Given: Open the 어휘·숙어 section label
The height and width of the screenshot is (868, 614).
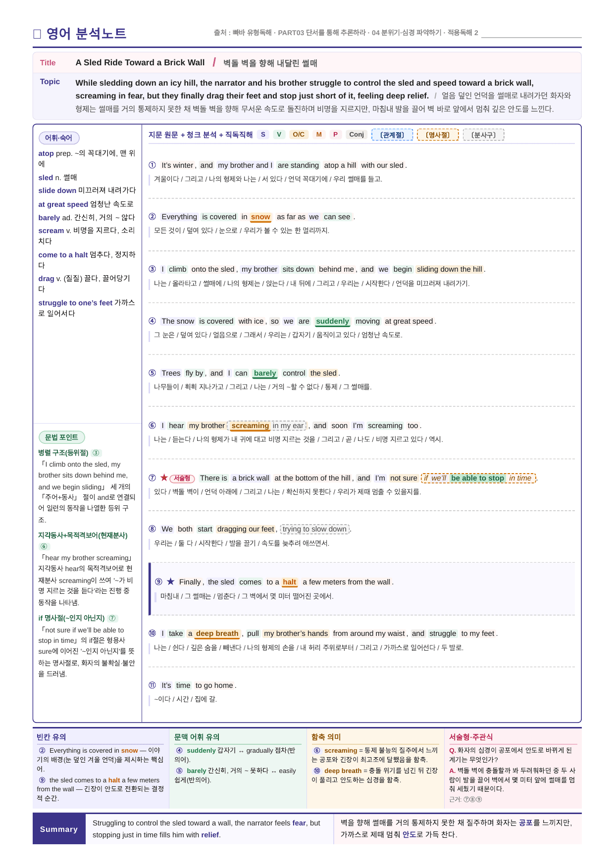Looking at the screenshot, I should pos(59,138).
